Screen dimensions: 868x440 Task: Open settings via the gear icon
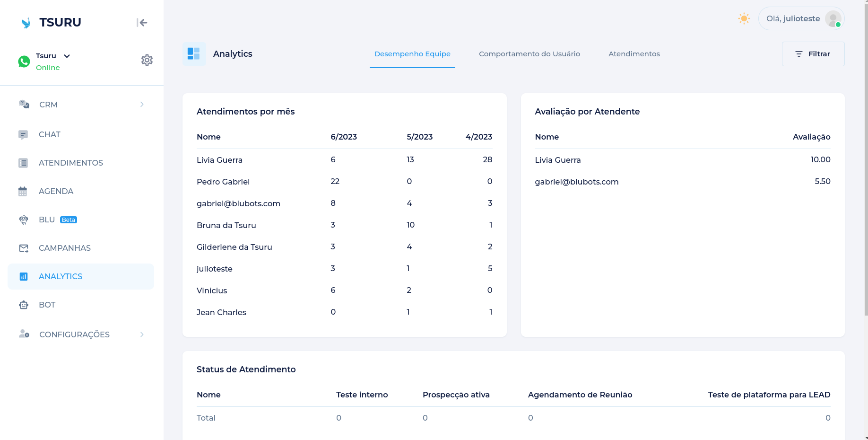(x=147, y=60)
